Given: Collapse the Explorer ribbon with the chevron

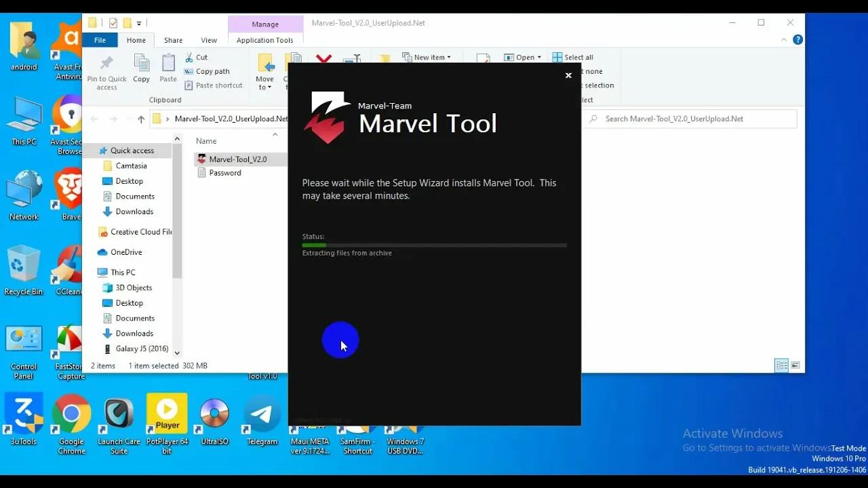Looking at the screenshot, I should 785,40.
